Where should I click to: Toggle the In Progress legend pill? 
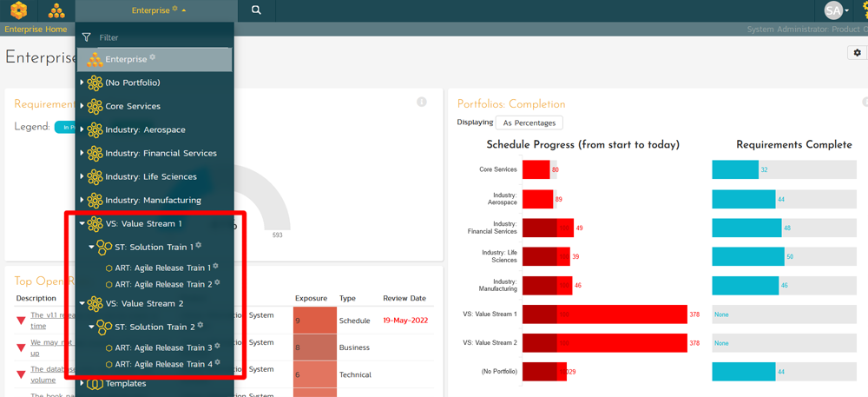65,127
